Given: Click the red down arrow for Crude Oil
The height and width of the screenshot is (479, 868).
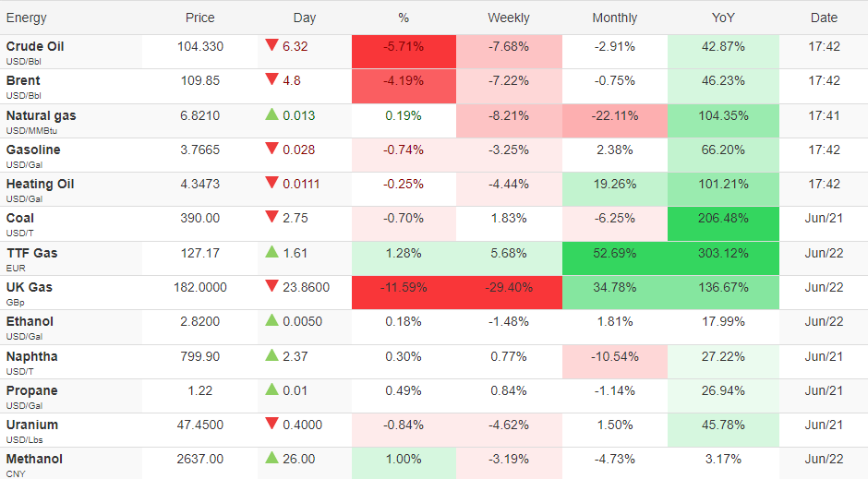Looking at the screenshot, I should coord(271,45).
